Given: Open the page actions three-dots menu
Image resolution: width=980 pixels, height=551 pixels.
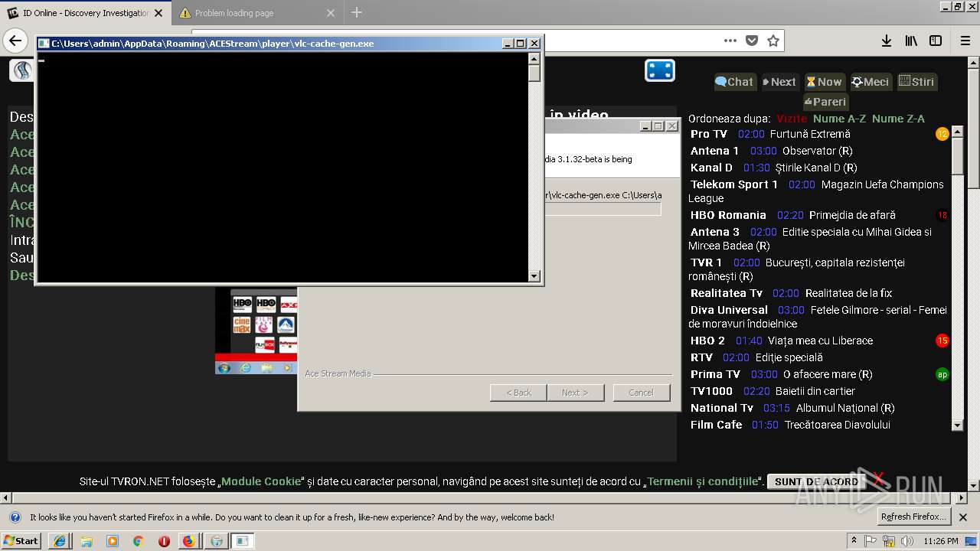Looking at the screenshot, I should tap(730, 41).
